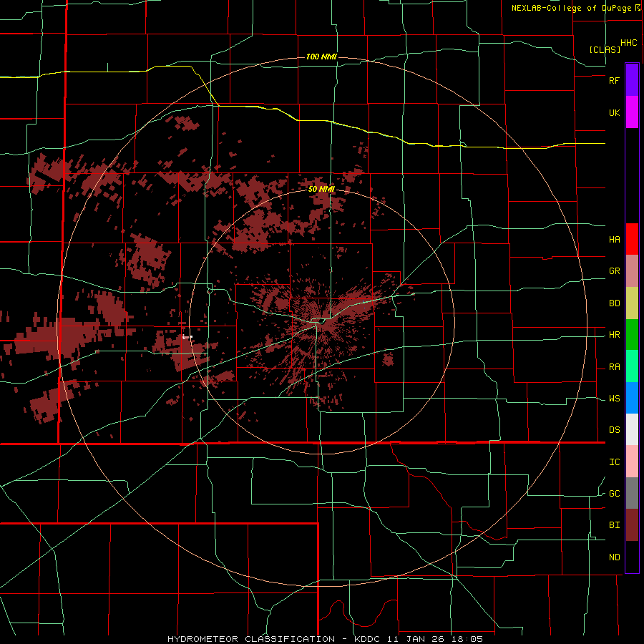Click the ND legend label

(614, 557)
